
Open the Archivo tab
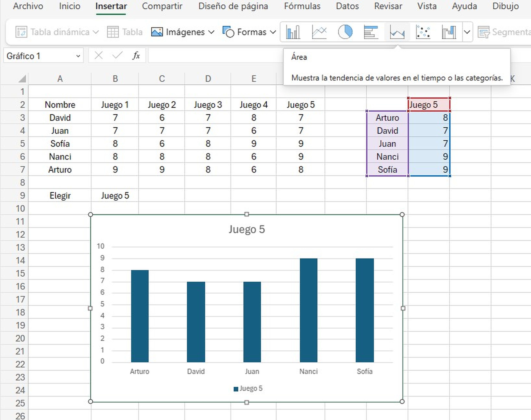(x=28, y=6)
